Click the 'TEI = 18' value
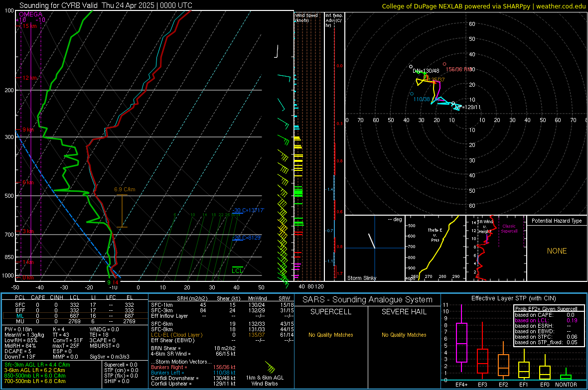 [x=99, y=335]
